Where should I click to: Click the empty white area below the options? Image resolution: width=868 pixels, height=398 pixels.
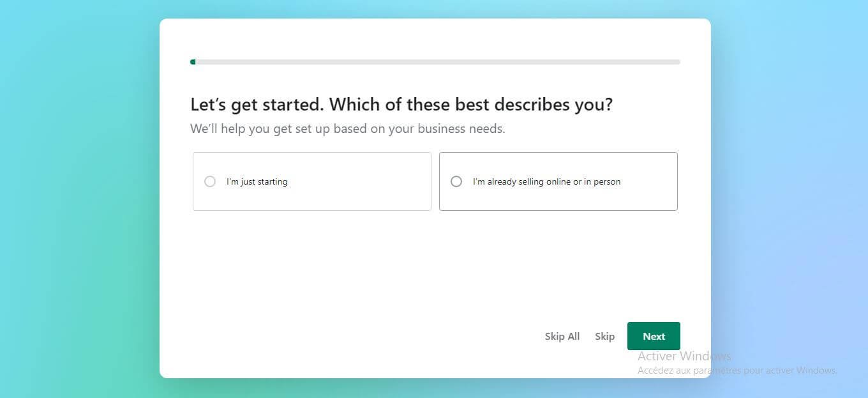pos(383,268)
